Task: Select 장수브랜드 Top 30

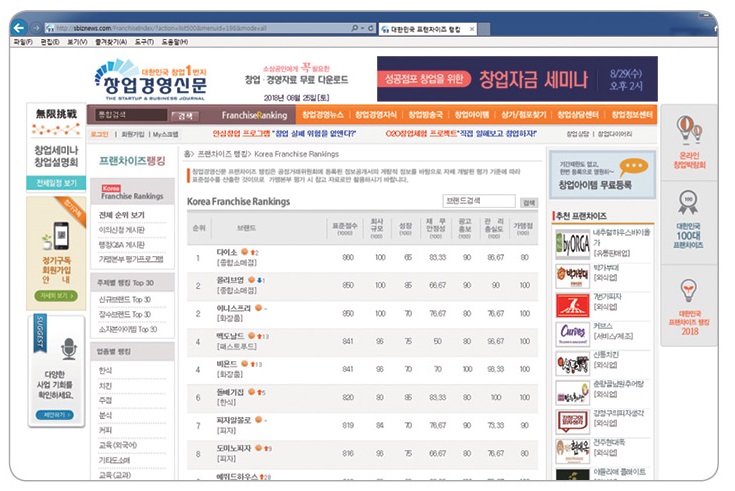Action: (125, 314)
